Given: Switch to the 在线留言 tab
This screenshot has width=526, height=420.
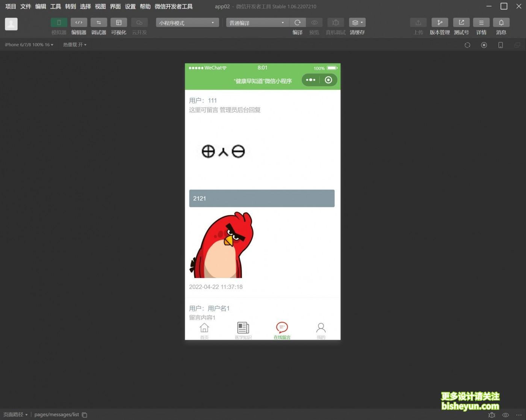Looking at the screenshot, I should [x=282, y=331].
